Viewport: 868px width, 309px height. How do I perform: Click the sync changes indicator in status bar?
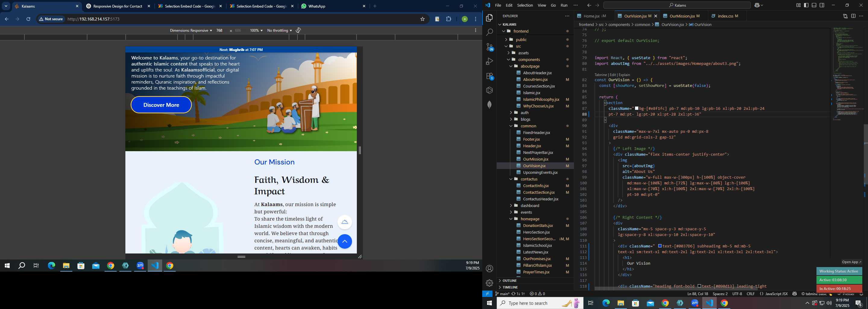point(518,294)
